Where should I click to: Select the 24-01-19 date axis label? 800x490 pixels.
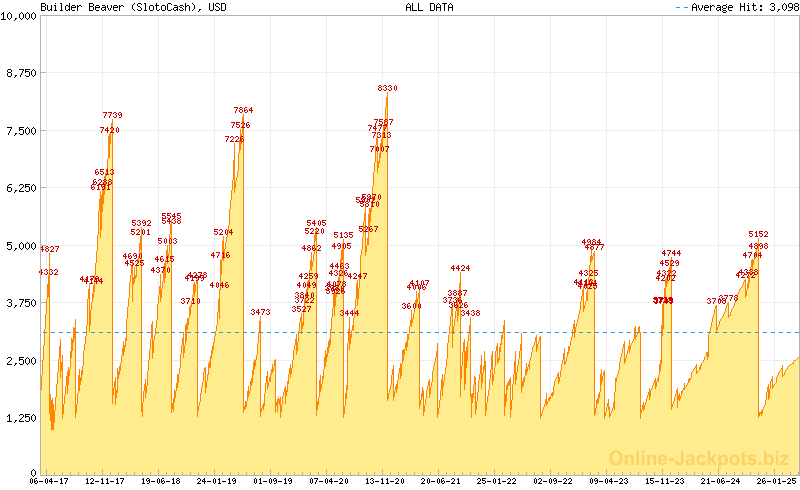[217, 481]
